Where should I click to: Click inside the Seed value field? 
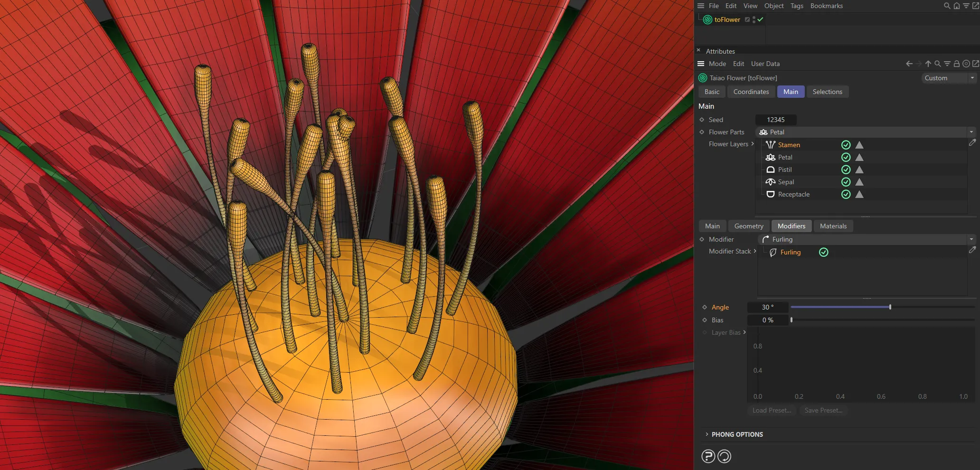776,120
